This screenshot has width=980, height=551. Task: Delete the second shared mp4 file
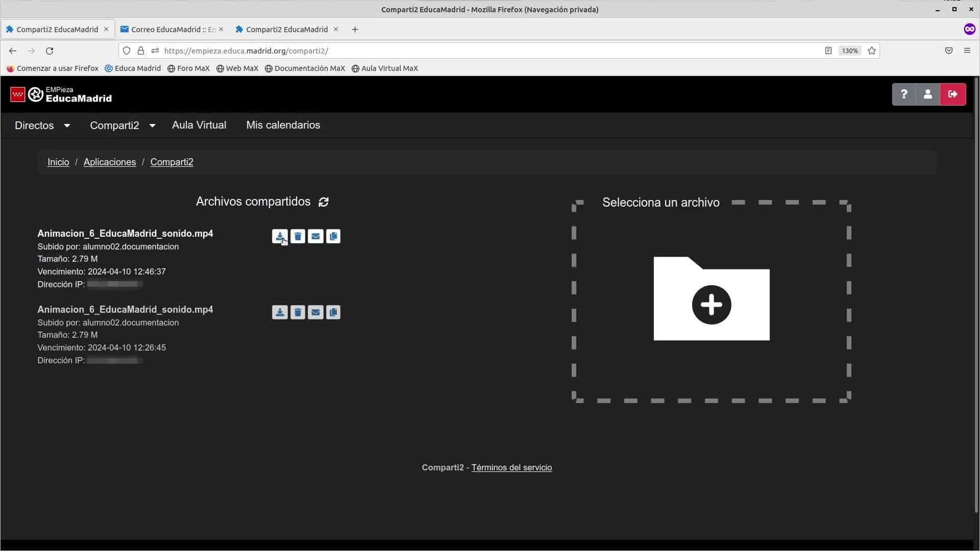coord(298,312)
